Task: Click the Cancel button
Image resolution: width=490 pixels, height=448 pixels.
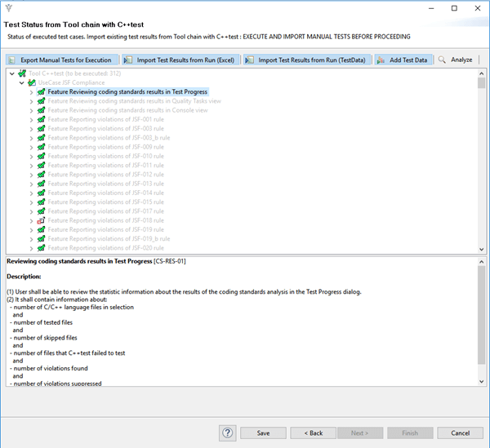Action: 460,432
